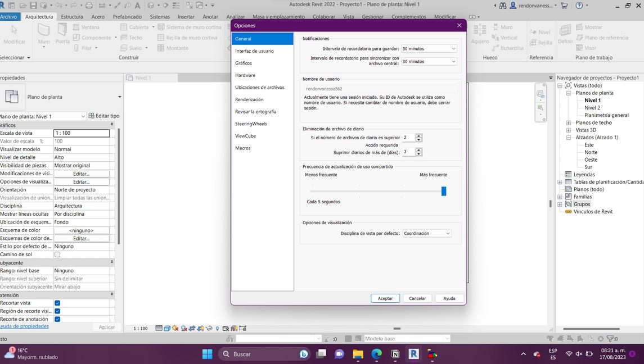Click the Definir work plane icon

tap(565, 30)
